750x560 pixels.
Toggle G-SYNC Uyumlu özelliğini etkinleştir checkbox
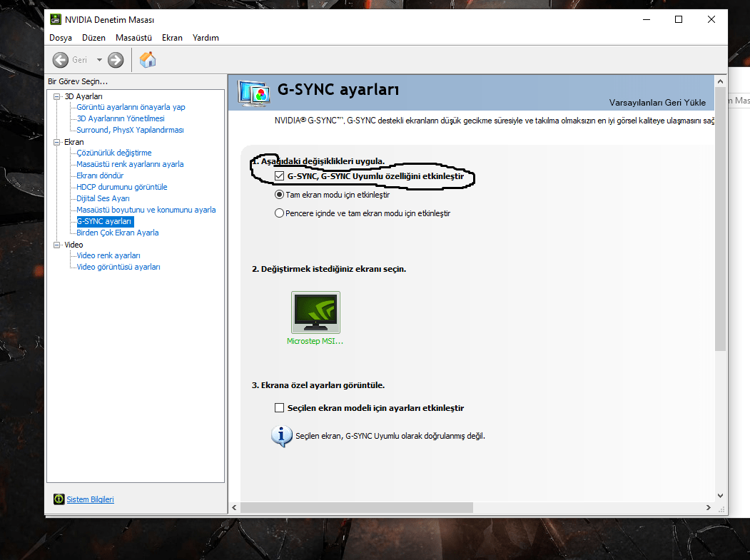tap(279, 176)
